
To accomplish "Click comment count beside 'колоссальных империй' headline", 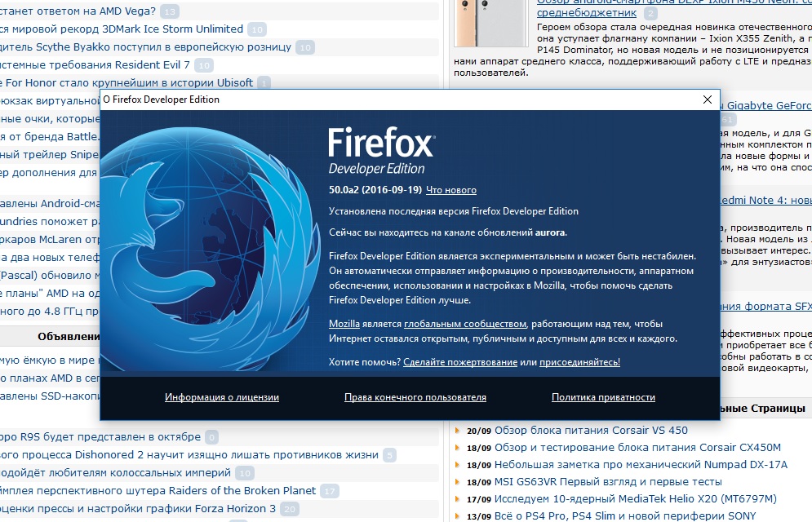I will [245, 473].
